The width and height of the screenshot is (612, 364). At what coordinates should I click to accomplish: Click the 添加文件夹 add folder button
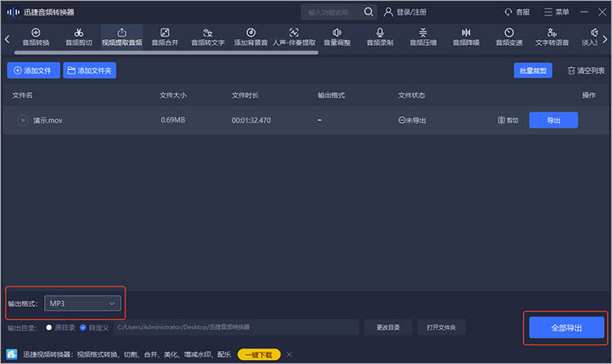coord(90,70)
